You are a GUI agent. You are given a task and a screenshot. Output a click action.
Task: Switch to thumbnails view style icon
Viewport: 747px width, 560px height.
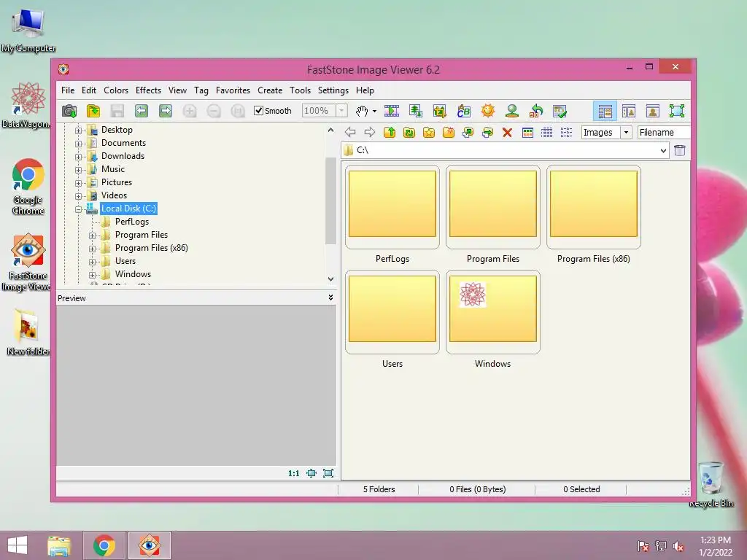(x=527, y=133)
